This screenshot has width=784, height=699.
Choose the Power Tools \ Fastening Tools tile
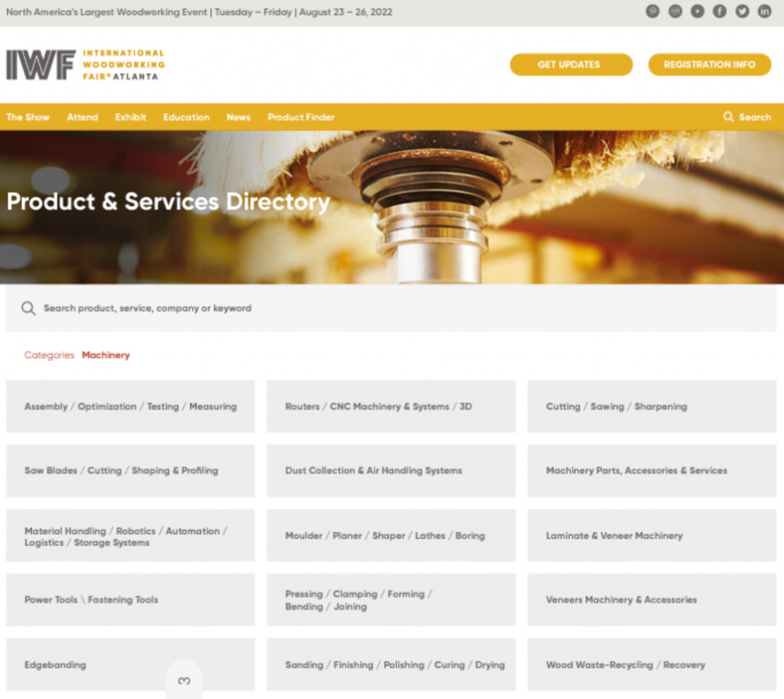[130, 600]
